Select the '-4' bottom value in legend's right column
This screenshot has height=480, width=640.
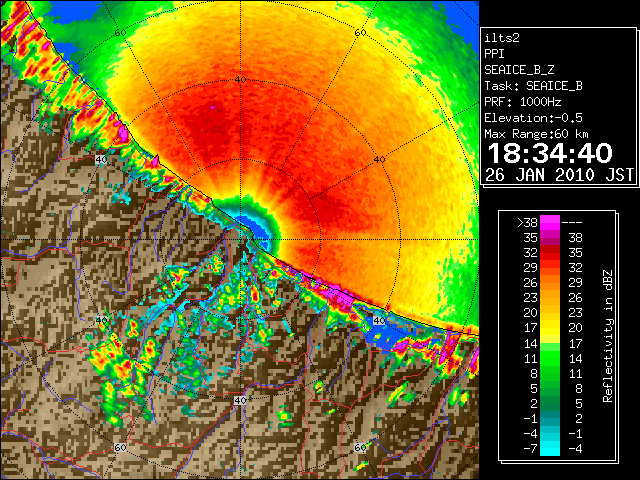tap(575, 449)
